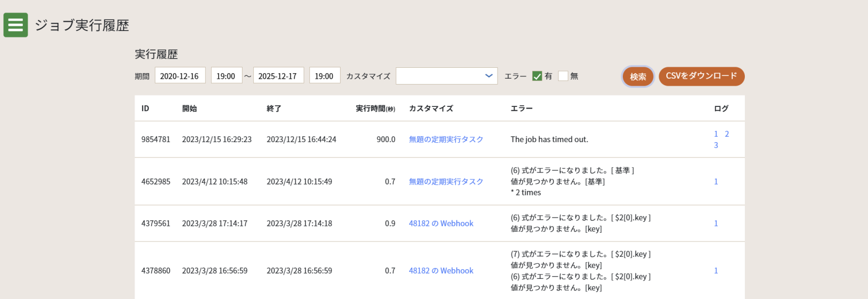Open 無題の定期実行タスク link for job 4652985
The image size is (868, 299).
(x=445, y=182)
